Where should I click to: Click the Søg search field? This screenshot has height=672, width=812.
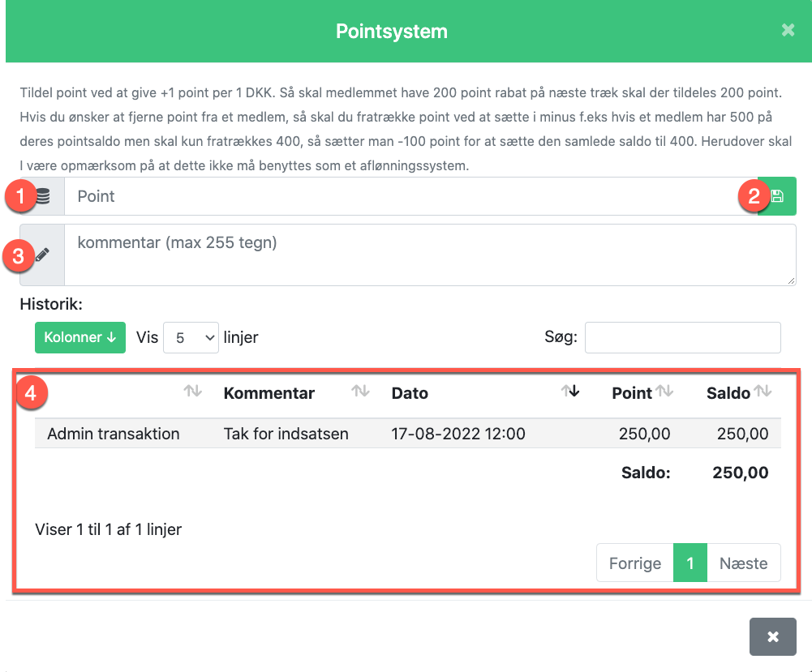[682, 337]
